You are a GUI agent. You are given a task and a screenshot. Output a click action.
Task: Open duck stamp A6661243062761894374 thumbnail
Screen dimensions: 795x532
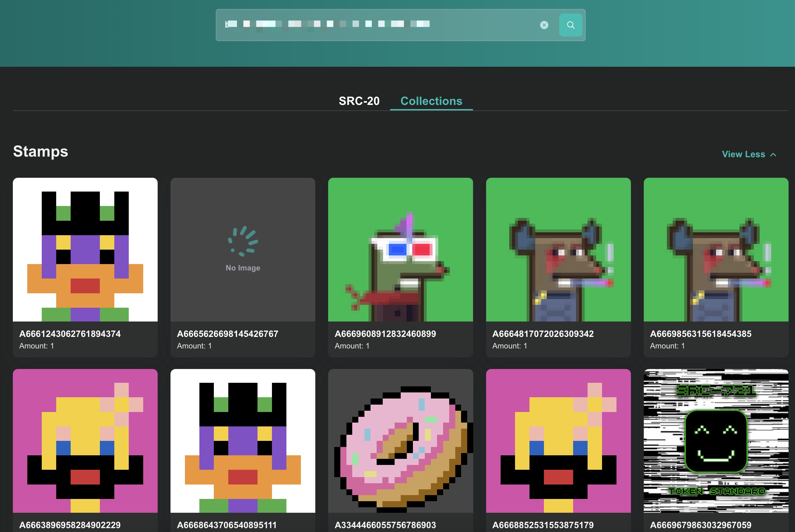[x=85, y=250]
